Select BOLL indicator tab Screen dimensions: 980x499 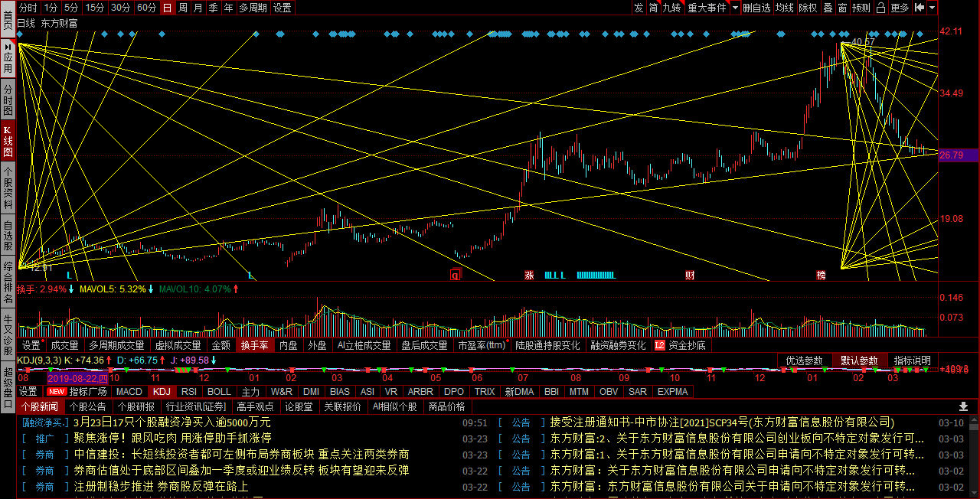click(219, 391)
